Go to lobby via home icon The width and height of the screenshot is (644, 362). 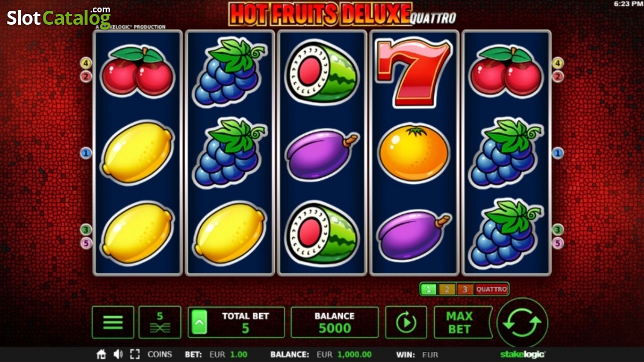101,354
